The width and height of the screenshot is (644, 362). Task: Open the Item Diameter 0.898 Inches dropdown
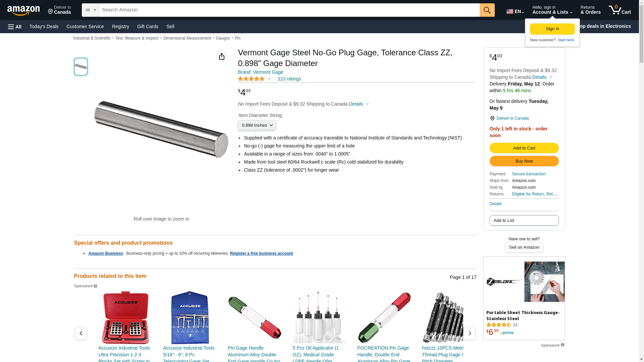257,125
